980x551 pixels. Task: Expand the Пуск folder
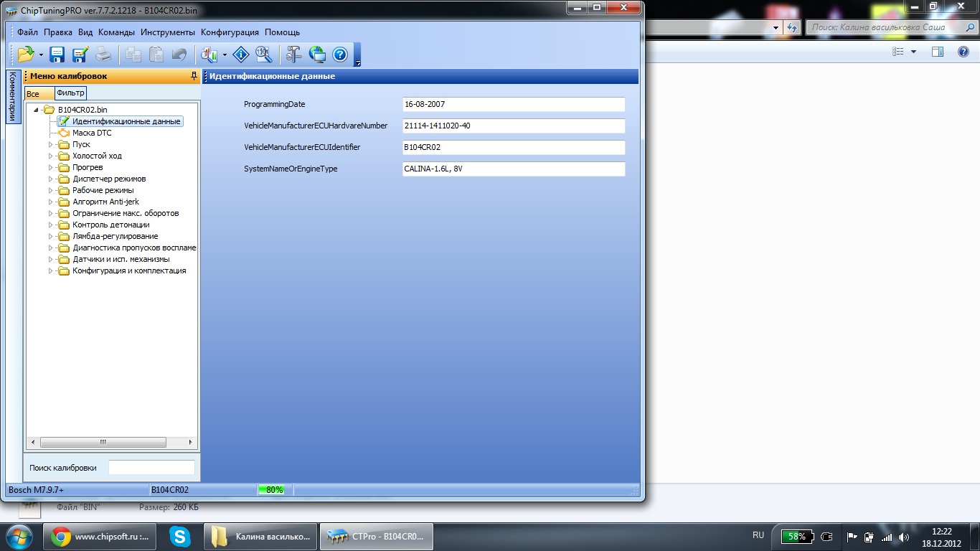[x=51, y=144]
